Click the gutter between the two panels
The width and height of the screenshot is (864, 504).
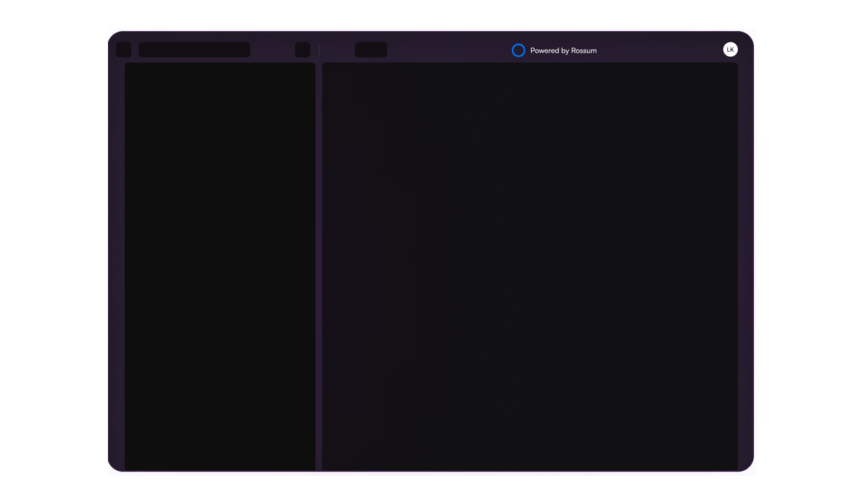(x=318, y=266)
